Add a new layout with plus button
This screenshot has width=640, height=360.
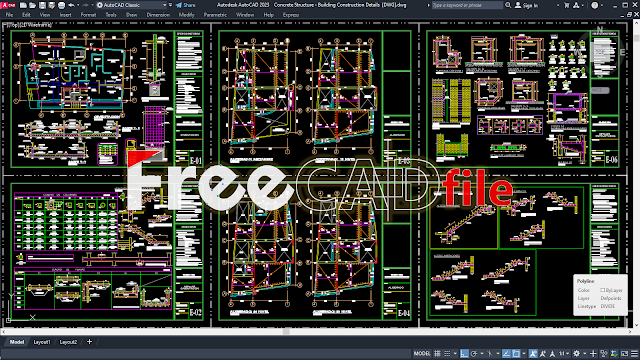[x=89, y=342]
